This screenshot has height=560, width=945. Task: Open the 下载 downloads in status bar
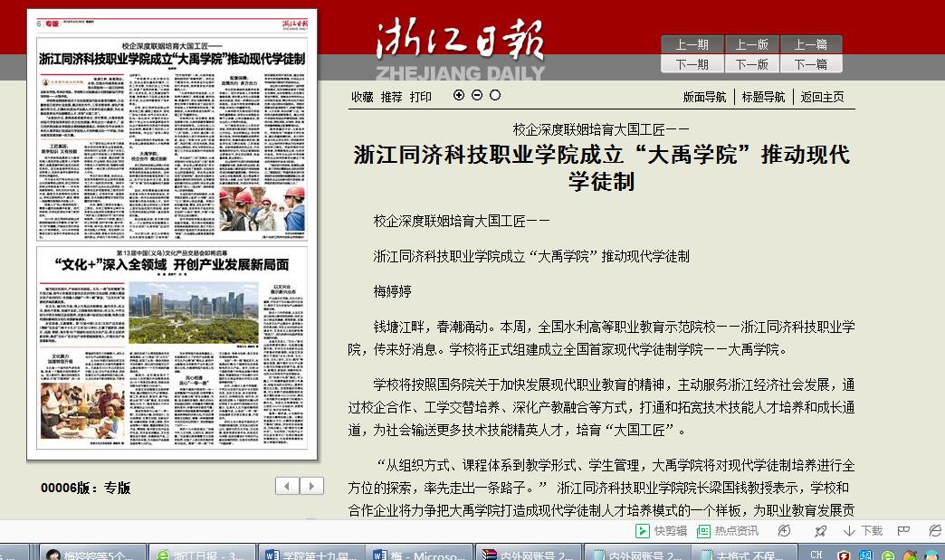[x=863, y=531]
